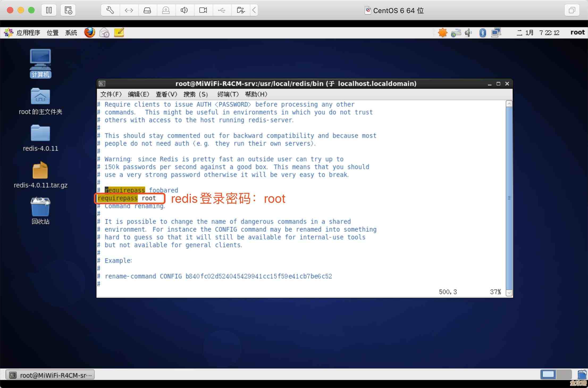Toggle Bluetooth icon in system tray
Viewport: 588px width, 388px height.
pos(482,33)
